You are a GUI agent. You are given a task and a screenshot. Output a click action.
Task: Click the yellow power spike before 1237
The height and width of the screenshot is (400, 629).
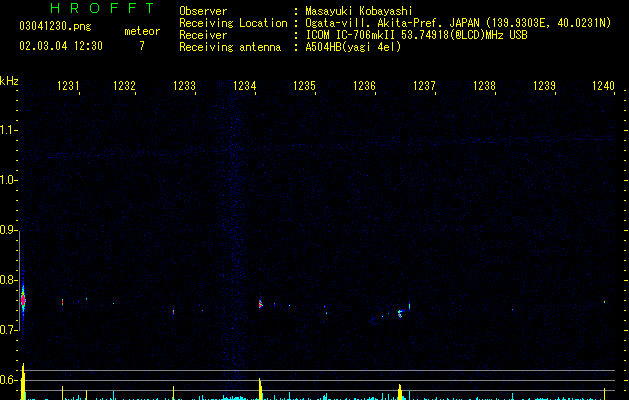coord(400,392)
